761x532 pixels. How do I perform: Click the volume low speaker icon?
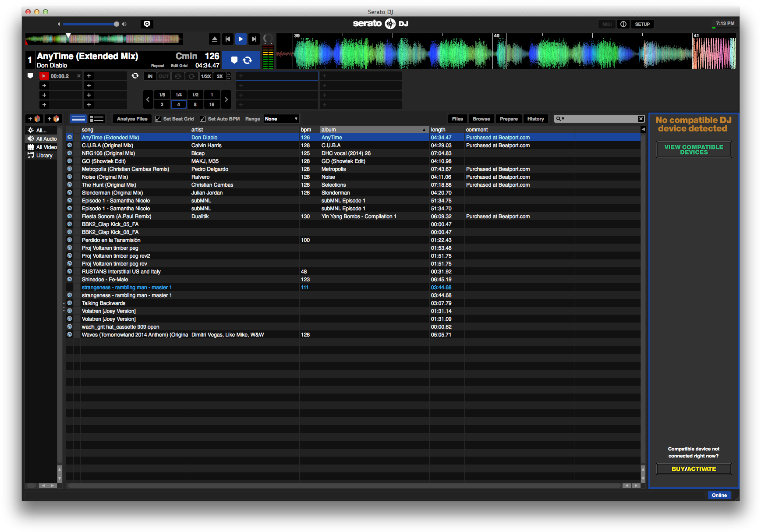[59, 24]
